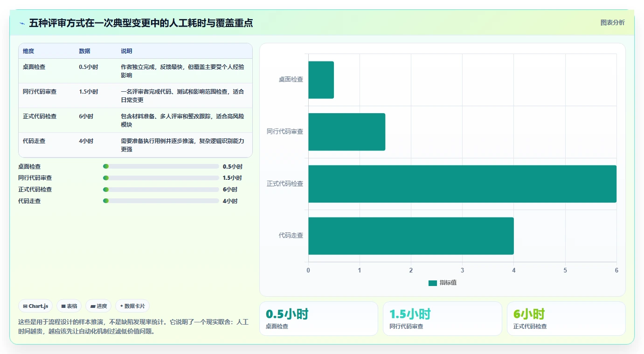Click the 图表分析 label in the header

coord(612,23)
